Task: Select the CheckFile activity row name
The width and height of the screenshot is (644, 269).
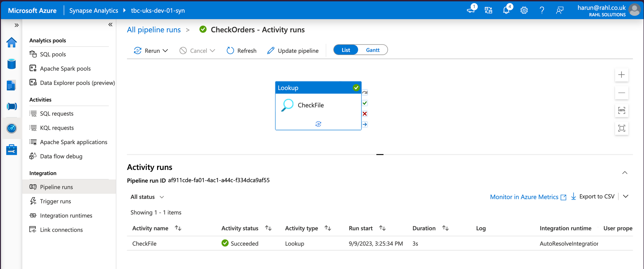Action: click(144, 244)
